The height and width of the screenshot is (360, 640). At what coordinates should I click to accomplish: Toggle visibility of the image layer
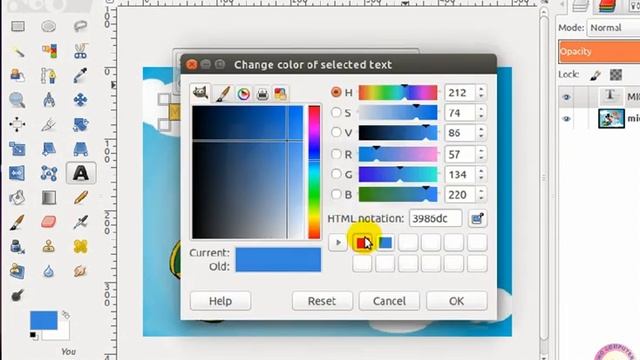[566, 119]
